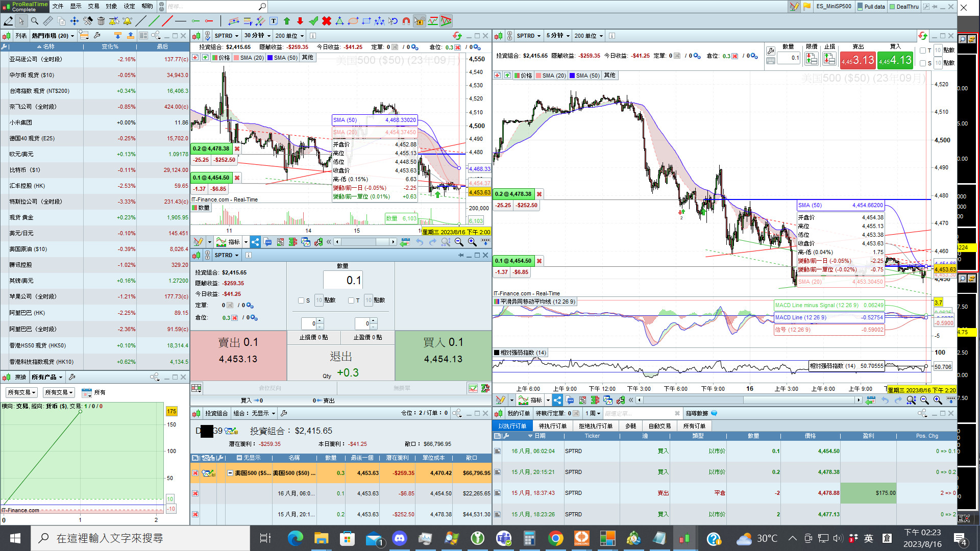Click the DealThru button in title bar

(903, 7)
